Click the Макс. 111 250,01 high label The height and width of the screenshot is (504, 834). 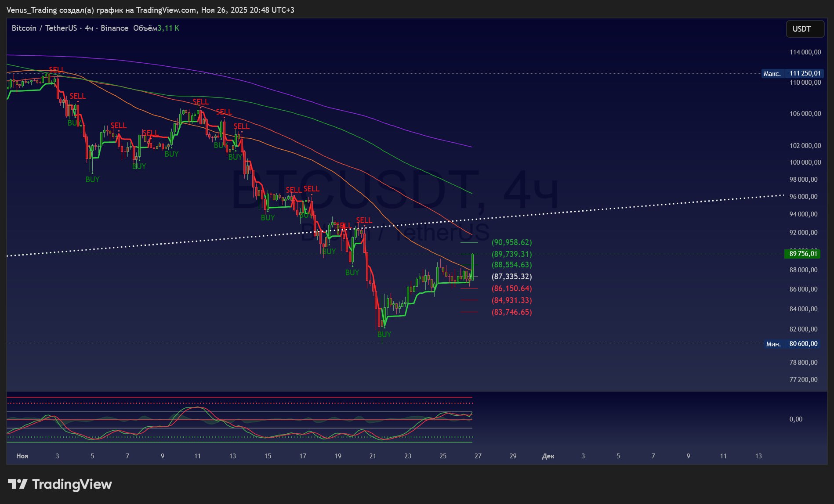[792, 73]
